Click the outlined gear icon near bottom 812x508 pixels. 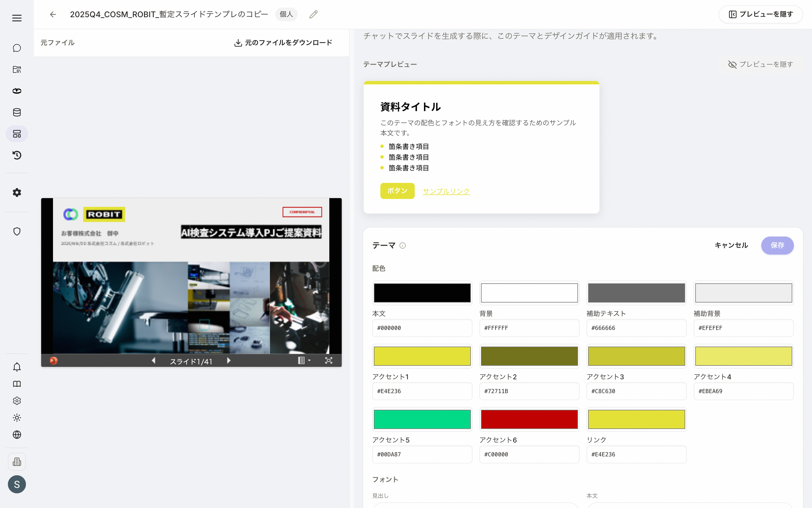(x=17, y=401)
